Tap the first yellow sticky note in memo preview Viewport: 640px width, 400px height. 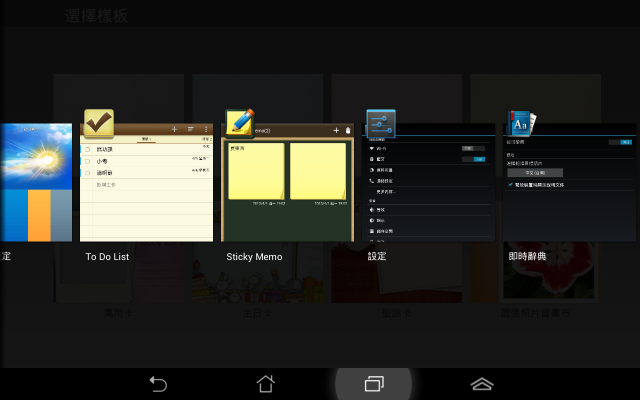[x=256, y=171]
